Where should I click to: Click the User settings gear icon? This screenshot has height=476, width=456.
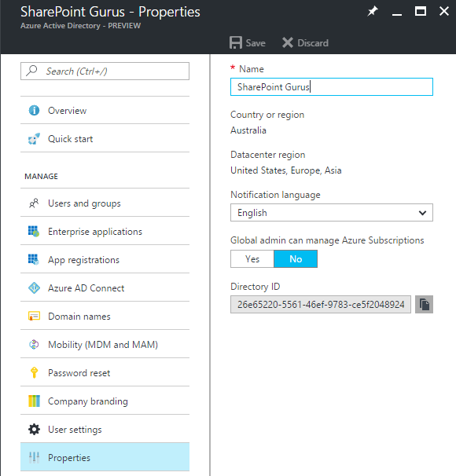(x=34, y=429)
